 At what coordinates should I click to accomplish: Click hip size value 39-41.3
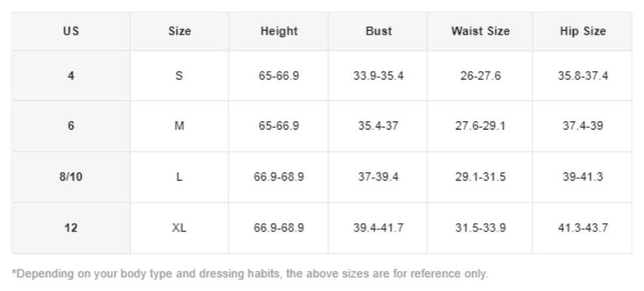coord(582,177)
